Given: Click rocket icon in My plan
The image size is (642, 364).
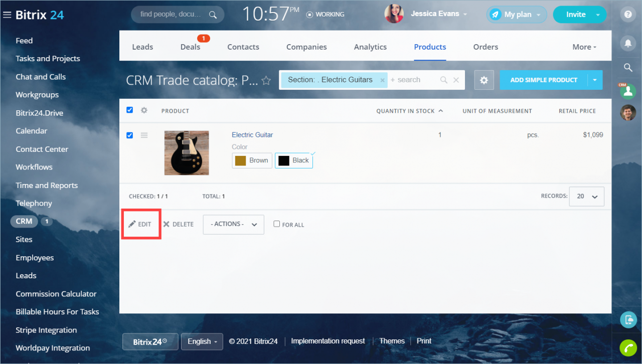Looking at the screenshot, I should (x=496, y=15).
